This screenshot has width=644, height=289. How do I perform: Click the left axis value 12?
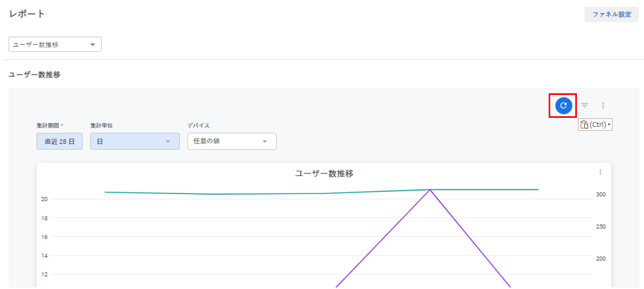(x=45, y=274)
